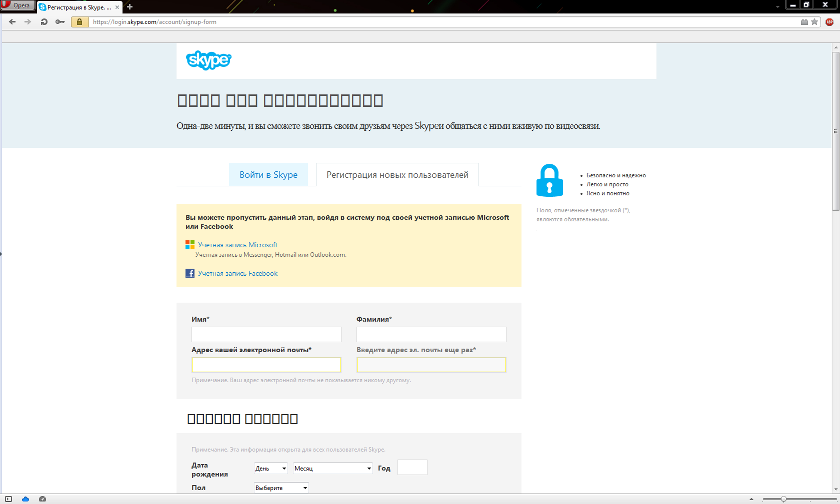Viewport: 840px width, 504px height.
Task: Click the Messenger, Hotmail, Outlook.com description text
Action: (271, 255)
